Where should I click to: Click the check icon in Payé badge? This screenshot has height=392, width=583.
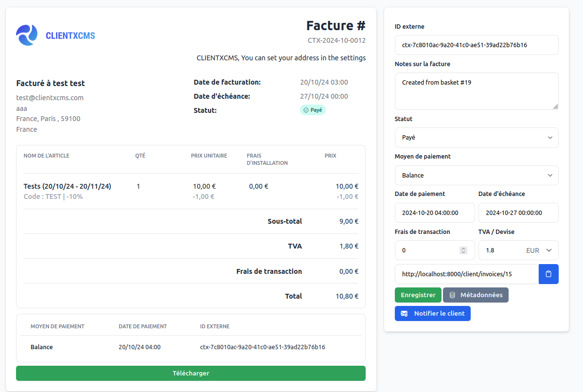(306, 110)
